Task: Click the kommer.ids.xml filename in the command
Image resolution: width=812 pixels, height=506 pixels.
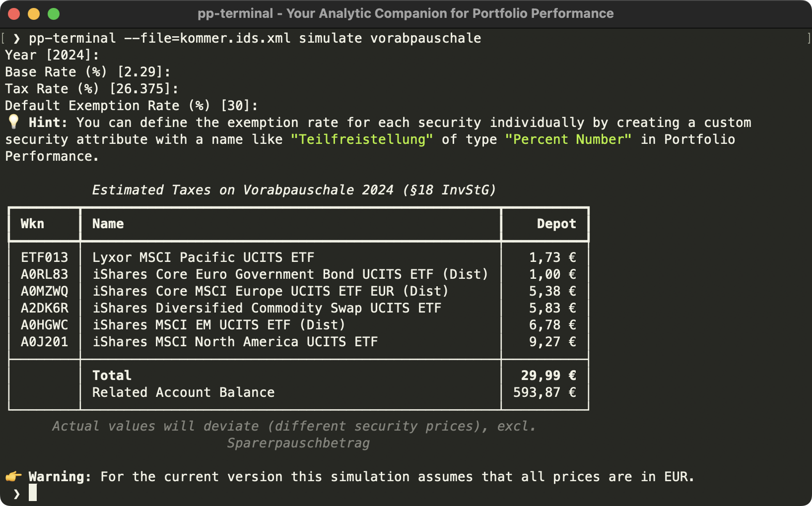Action: click(236, 38)
